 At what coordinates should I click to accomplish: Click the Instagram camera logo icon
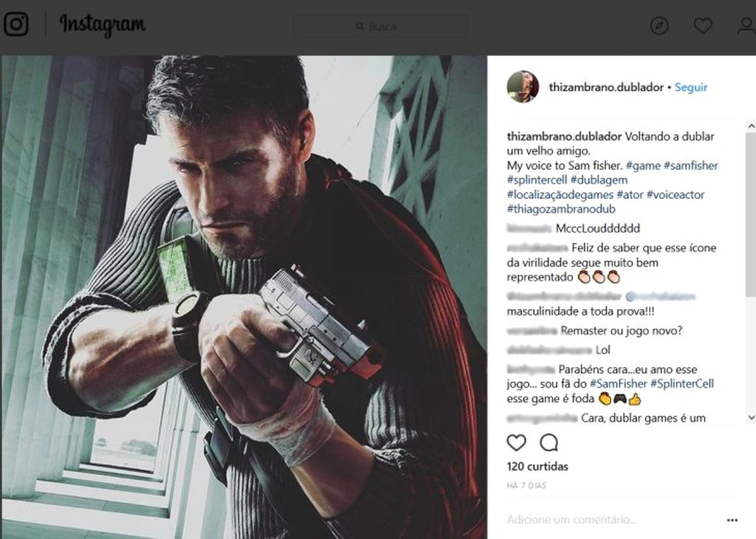tap(16, 25)
